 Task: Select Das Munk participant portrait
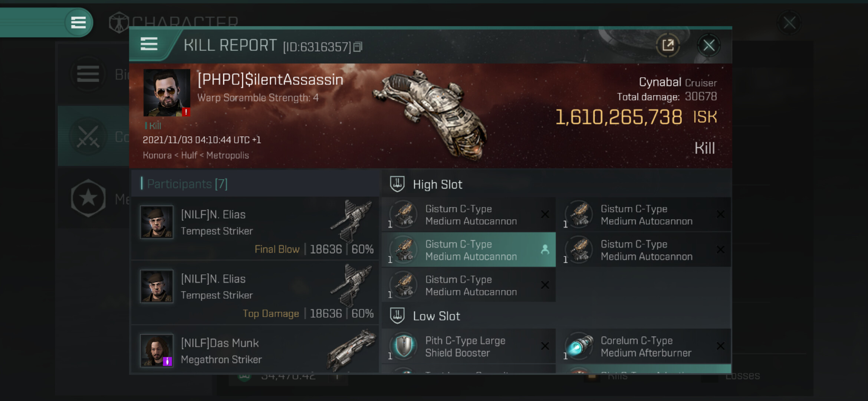click(x=157, y=350)
